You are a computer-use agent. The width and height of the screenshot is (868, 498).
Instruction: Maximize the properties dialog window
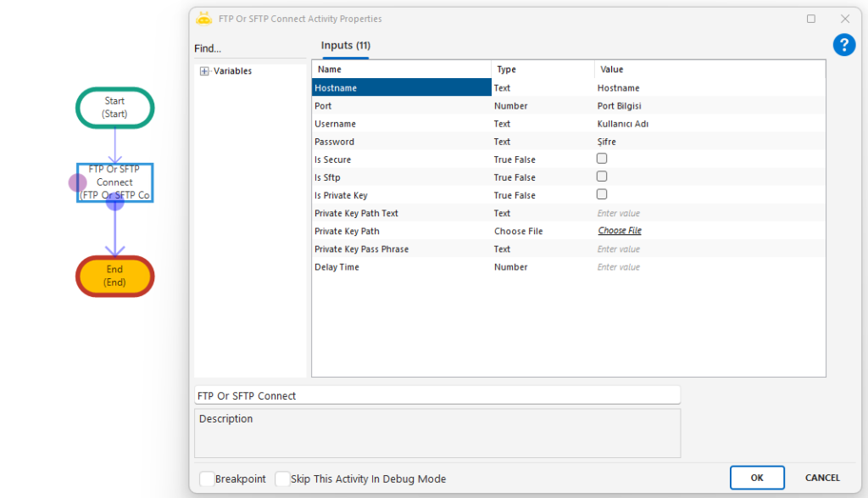coord(811,19)
